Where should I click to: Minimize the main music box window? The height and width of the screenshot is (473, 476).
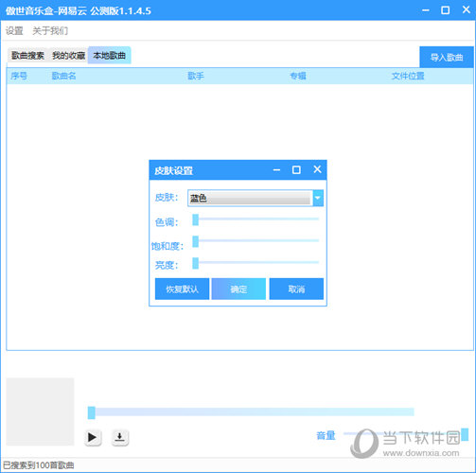point(426,10)
